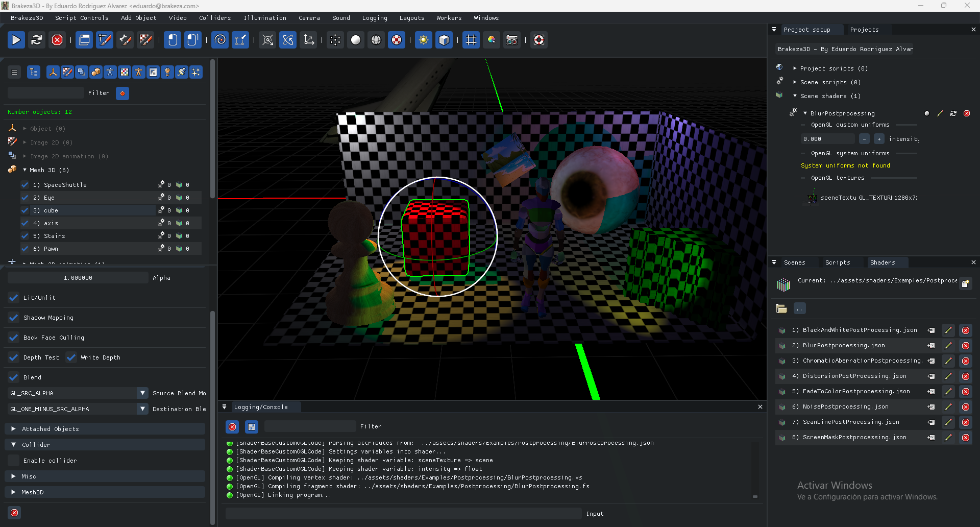Click the yellow sun light icon
Screen dimensions: 980x527
click(423, 40)
